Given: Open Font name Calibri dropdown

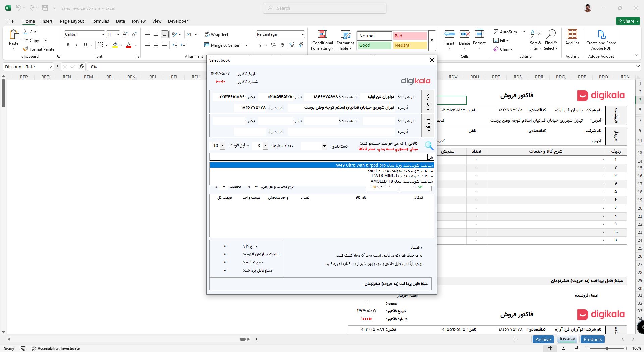Looking at the screenshot, I should 103,34.
